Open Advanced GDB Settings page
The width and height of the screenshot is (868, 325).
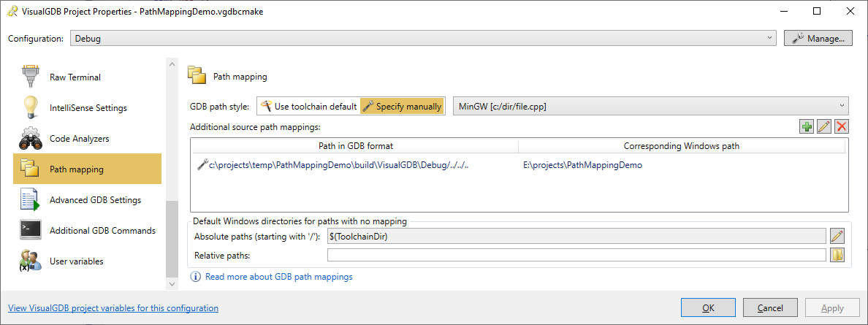click(x=88, y=200)
